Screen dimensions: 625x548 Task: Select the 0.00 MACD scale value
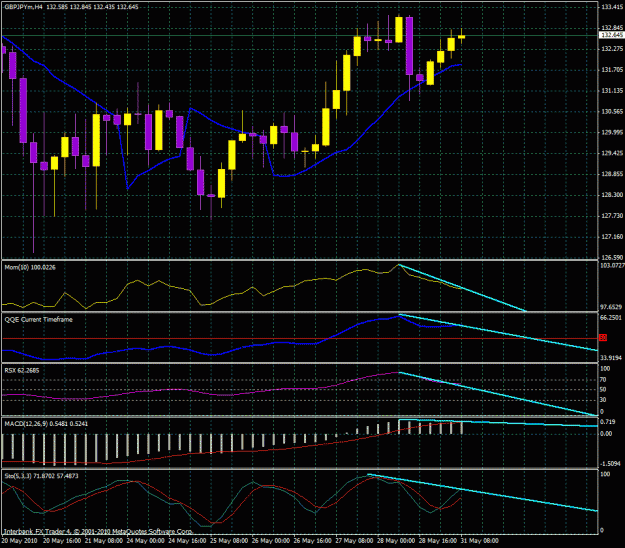[x=606, y=433]
